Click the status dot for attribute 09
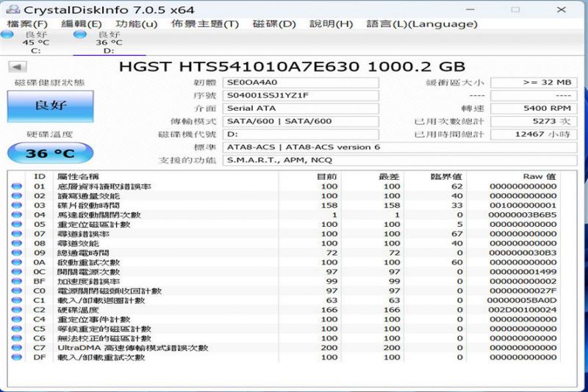This screenshot has height=392, width=588. 16,253
